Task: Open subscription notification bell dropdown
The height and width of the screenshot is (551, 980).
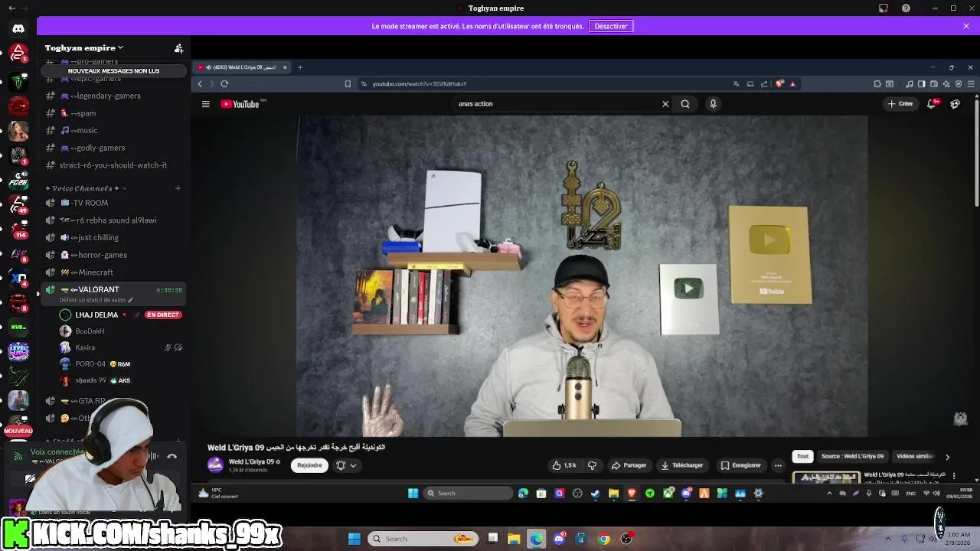Action: [x=346, y=465]
